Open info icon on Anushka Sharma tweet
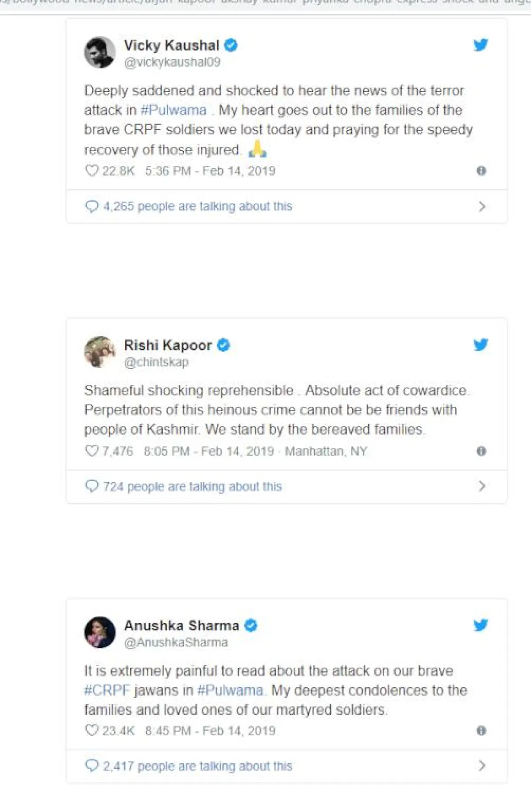The width and height of the screenshot is (531, 812). coord(481,731)
